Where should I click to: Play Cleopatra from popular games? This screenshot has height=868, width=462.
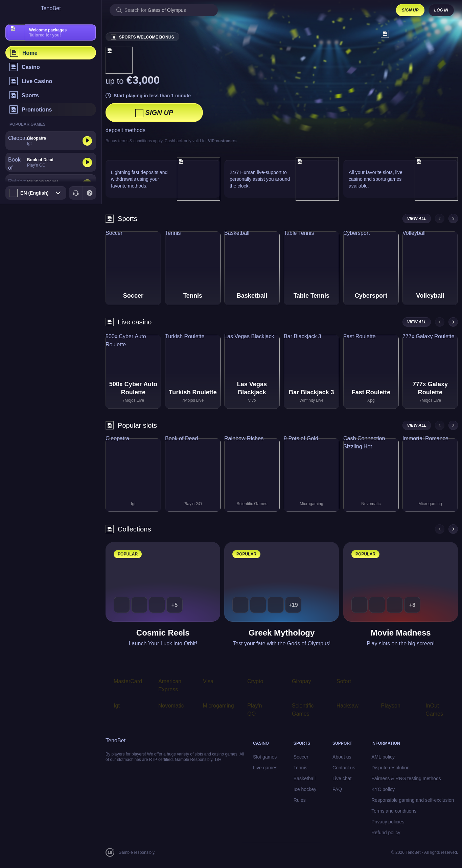[87, 141]
